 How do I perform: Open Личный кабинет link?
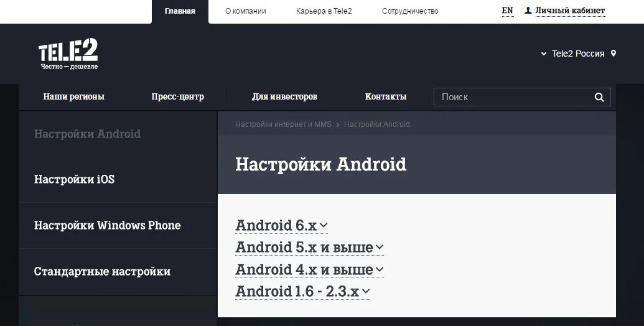570,11
